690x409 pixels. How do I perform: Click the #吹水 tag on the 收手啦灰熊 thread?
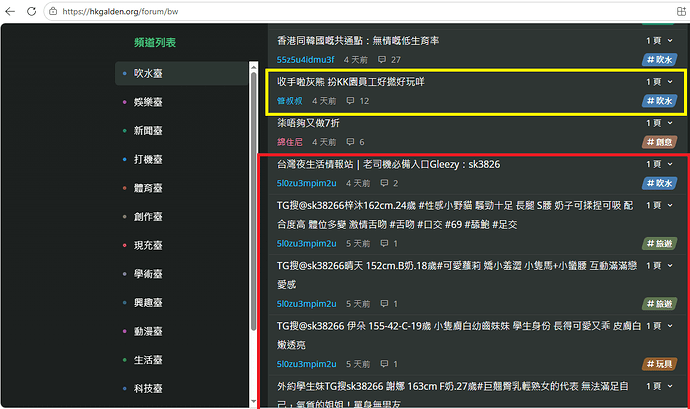click(x=659, y=101)
